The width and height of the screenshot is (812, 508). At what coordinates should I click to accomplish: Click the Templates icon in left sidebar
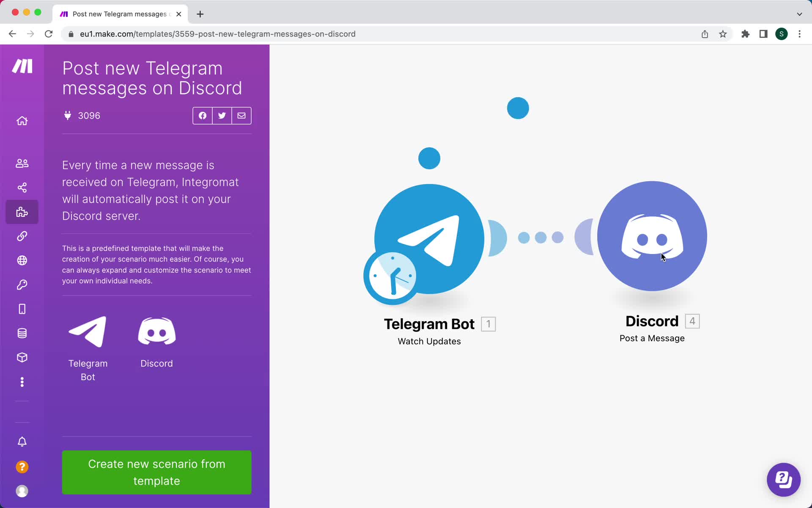pos(22,211)
